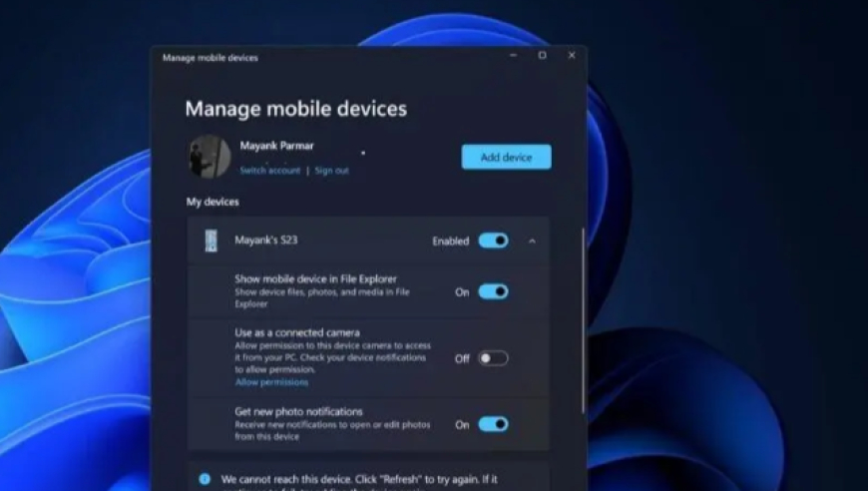This screenshot has width=868, height=491.
Task: Click the window's vertical scrollbar
Action: point(583,320)
